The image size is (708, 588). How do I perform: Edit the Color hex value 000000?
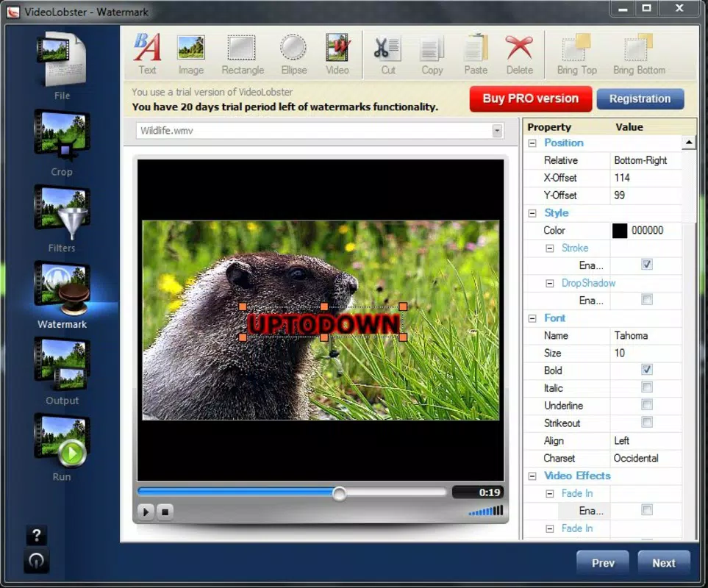(648, 231)
